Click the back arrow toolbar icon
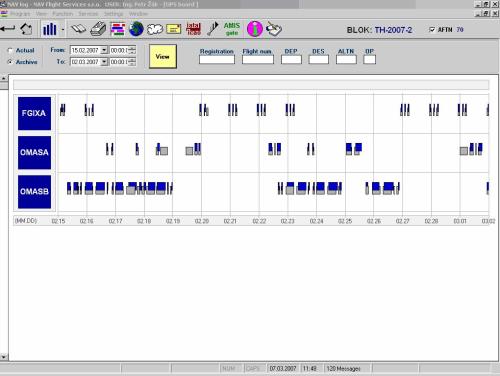The height and width of the screenshot is (376, 500). 8,29
